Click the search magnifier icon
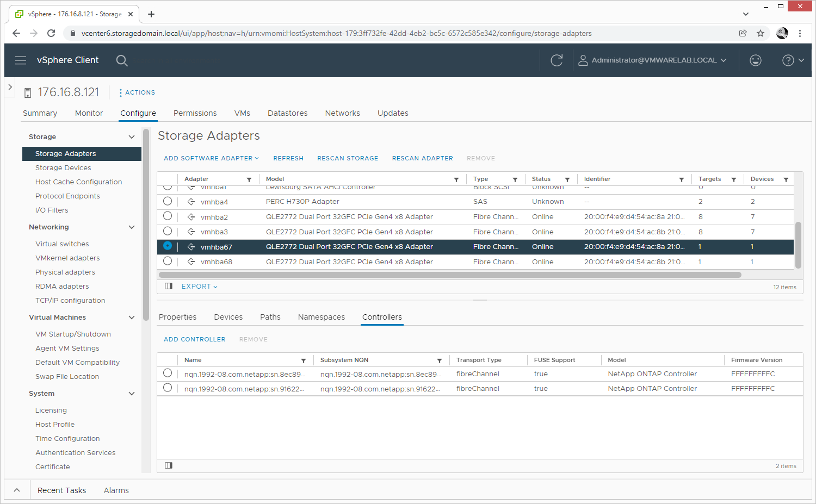 [122, 60]
